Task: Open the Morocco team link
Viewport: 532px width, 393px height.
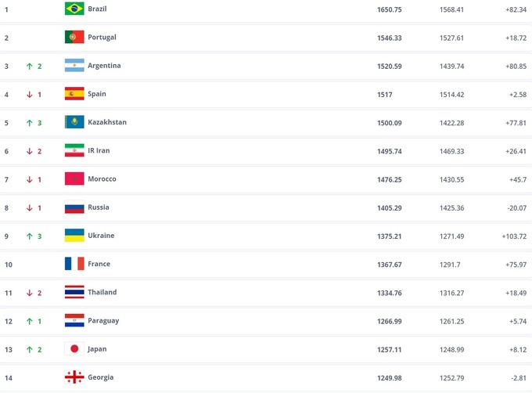Action: point(102,178)
